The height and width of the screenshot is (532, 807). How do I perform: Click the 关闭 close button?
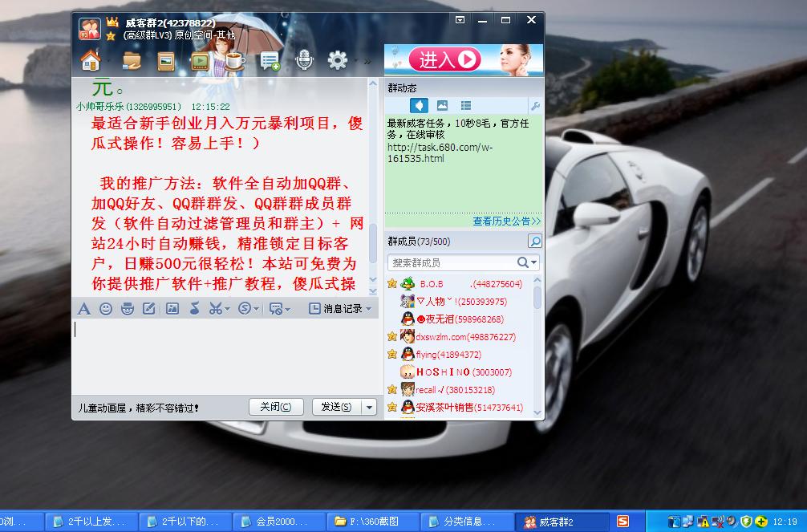[x=275, y=407]
